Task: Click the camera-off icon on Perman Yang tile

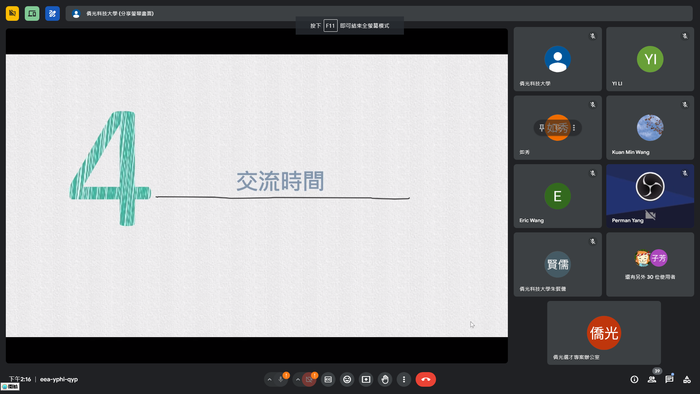Action: [650, 216]
